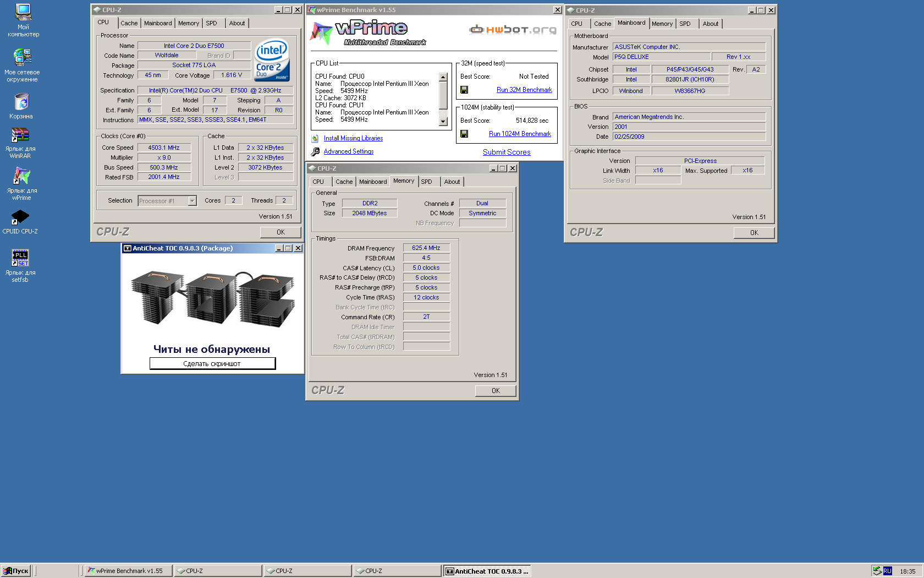Click the AntiCheat TOC title bar icon
This screenshot has width=924, height=578.
pyautogui.click(x=128, y=248)
